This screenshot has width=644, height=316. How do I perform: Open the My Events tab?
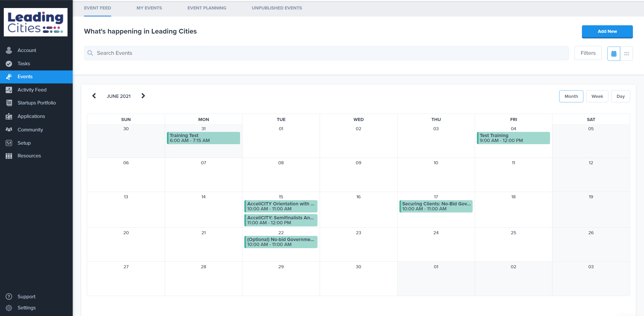[x=149, y=8]
